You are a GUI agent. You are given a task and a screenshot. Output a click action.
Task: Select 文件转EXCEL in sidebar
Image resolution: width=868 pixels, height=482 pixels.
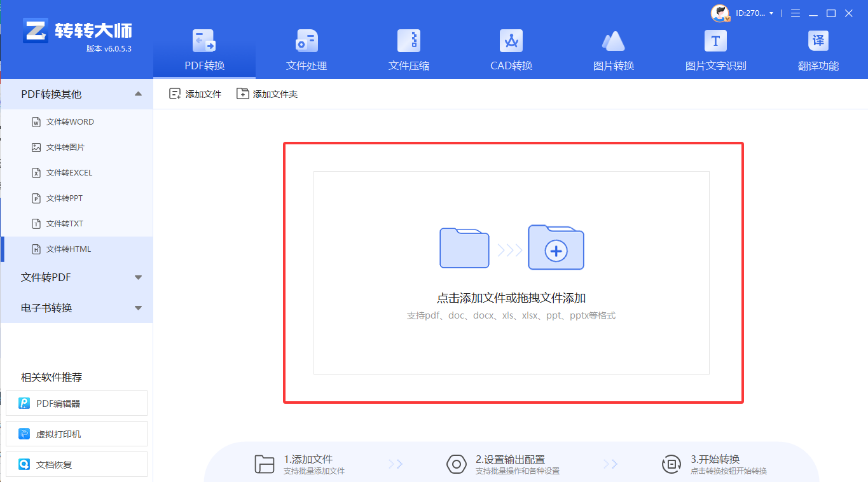pyautogui.click(x=77, y=173)
